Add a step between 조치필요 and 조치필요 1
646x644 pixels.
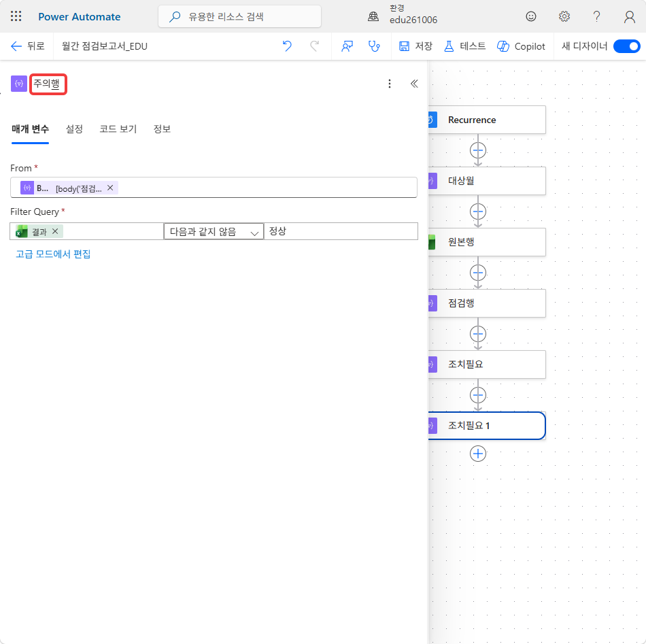[478, 395]
